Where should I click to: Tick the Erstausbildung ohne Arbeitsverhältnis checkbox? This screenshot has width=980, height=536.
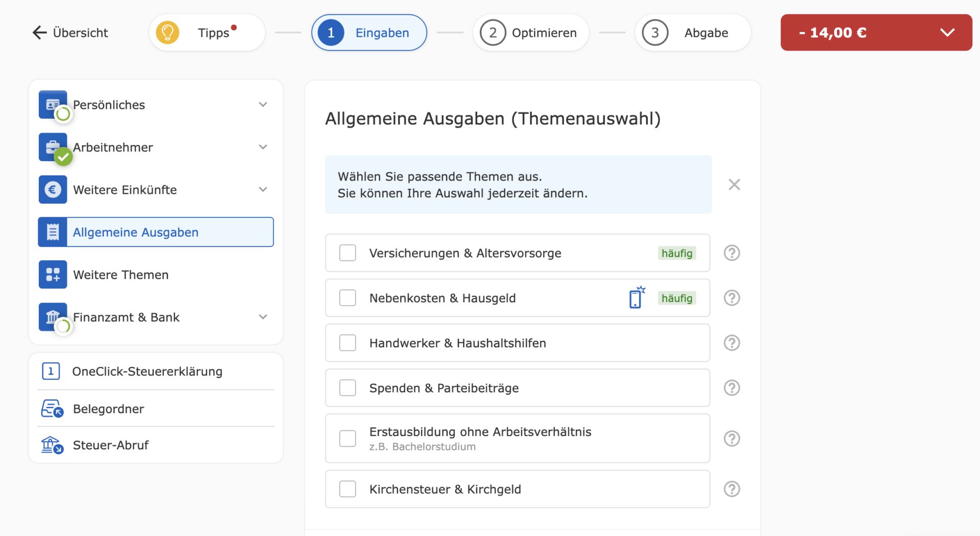coord(348,439)
